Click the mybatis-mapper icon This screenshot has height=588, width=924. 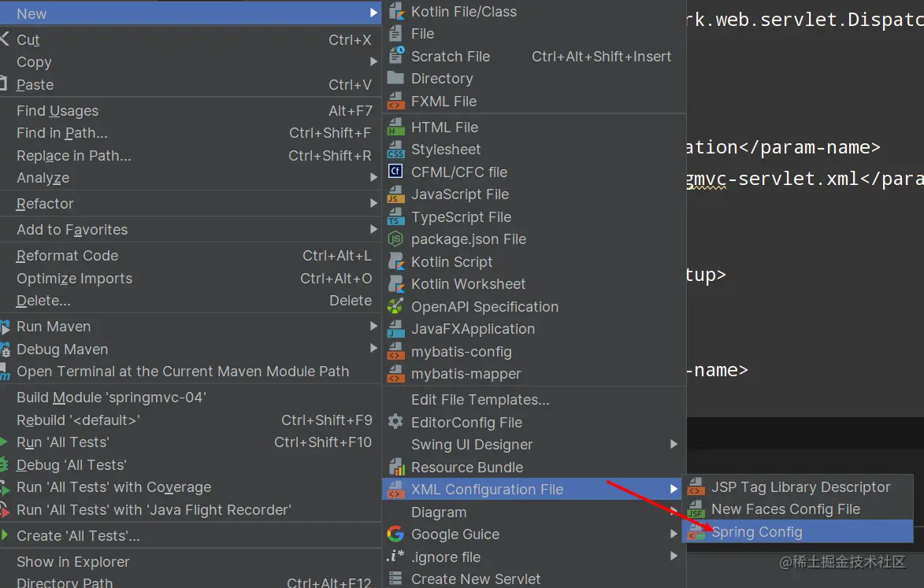(x=396, y=374)
